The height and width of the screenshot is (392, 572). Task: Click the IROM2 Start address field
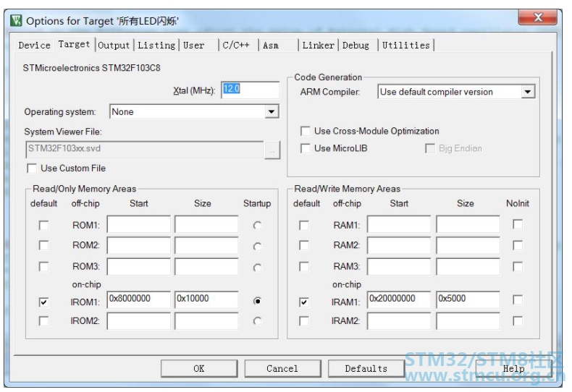138,321
